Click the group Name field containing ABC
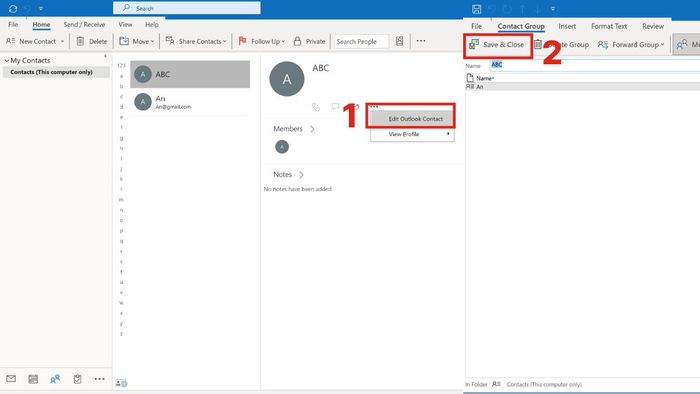This screenshot has width=700, height=394. point(595,65)
